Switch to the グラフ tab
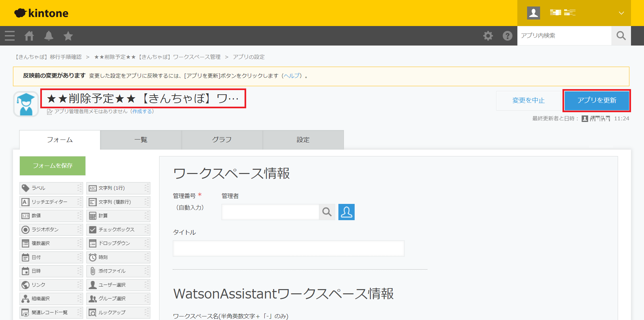Screen dimensions: 644x320 click(222, 140)
